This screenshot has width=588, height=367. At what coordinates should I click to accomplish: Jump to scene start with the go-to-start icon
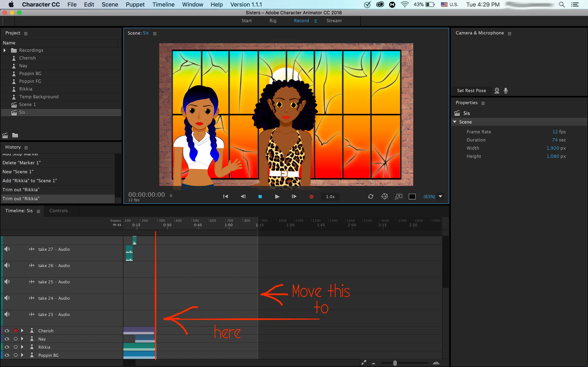pos(225,196)
